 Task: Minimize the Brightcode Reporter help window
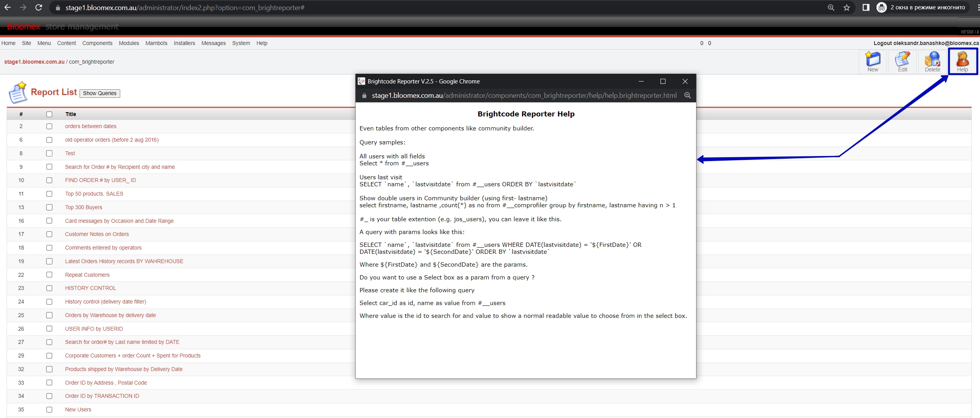[641, 81]
